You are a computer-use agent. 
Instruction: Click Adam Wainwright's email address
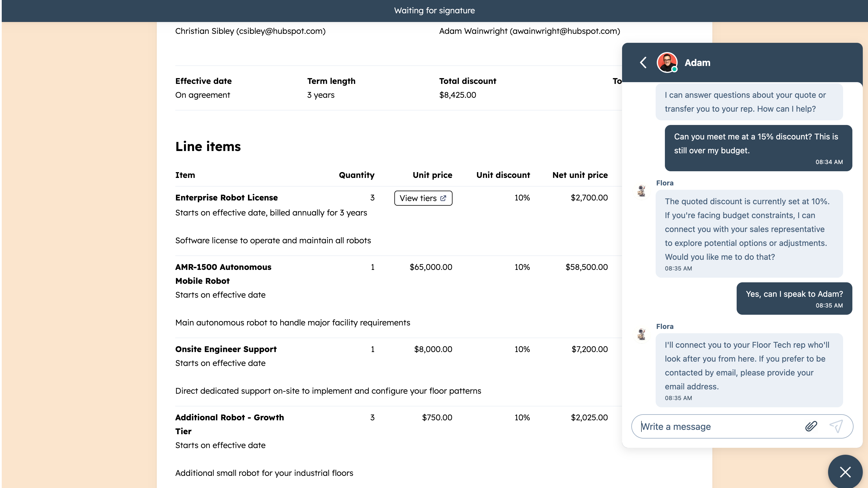click(565, 31)
